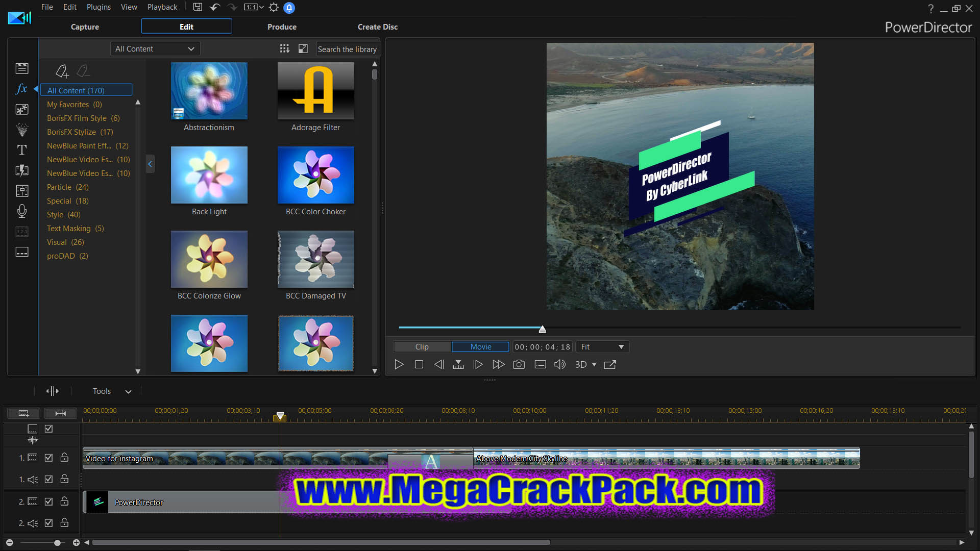Click the add new tag icon
Screen dimensions: 980x551
[62, 71]
